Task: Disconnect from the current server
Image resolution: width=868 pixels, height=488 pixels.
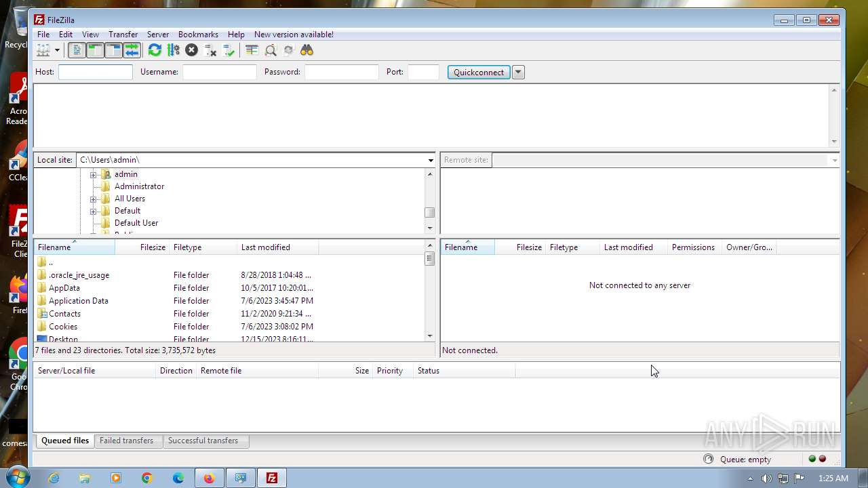Action: (x=210, y=50)
